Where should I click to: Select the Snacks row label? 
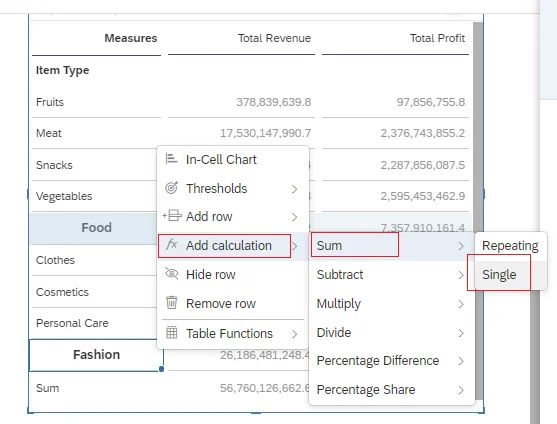54,165
